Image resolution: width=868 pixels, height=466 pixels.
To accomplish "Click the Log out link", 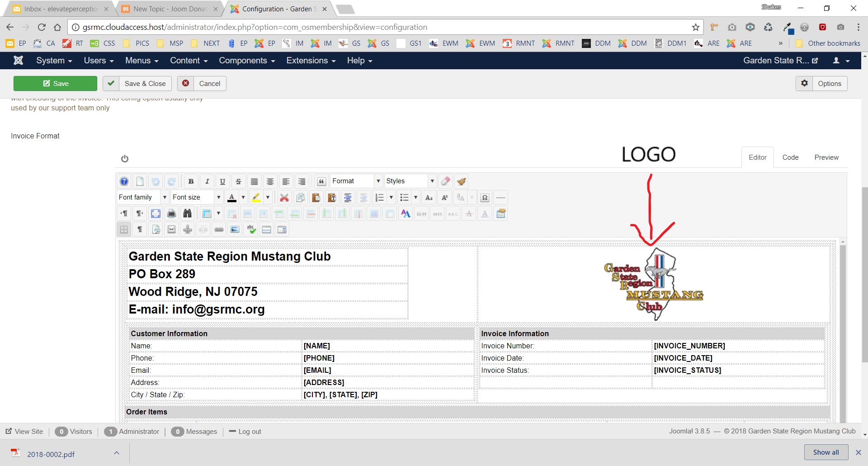I will pos(245,432).
